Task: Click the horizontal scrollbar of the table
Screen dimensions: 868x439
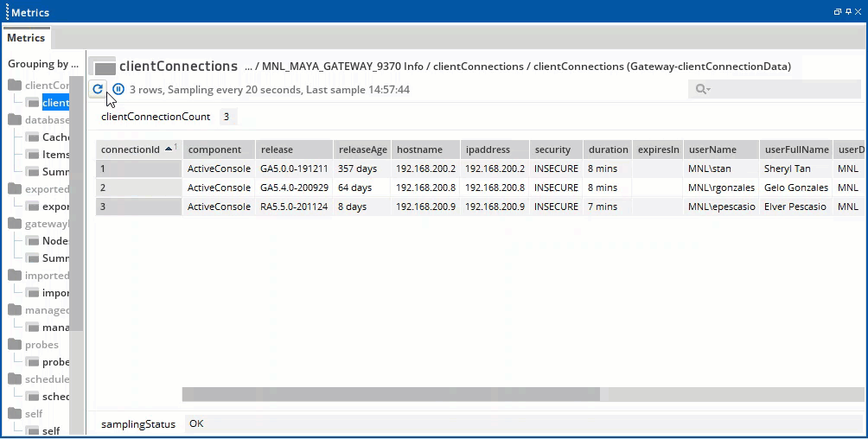Action: (x=391, y=394)
